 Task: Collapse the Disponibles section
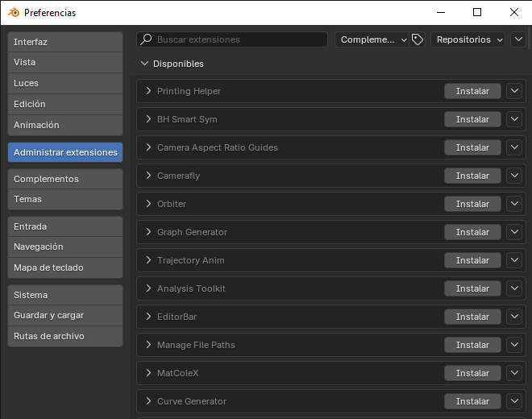pyautogui.click(x=145, y=64)
